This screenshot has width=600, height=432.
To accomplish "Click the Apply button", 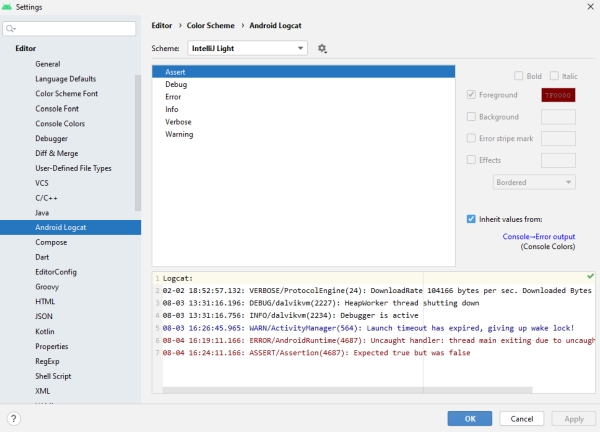I will coord(574,419).
